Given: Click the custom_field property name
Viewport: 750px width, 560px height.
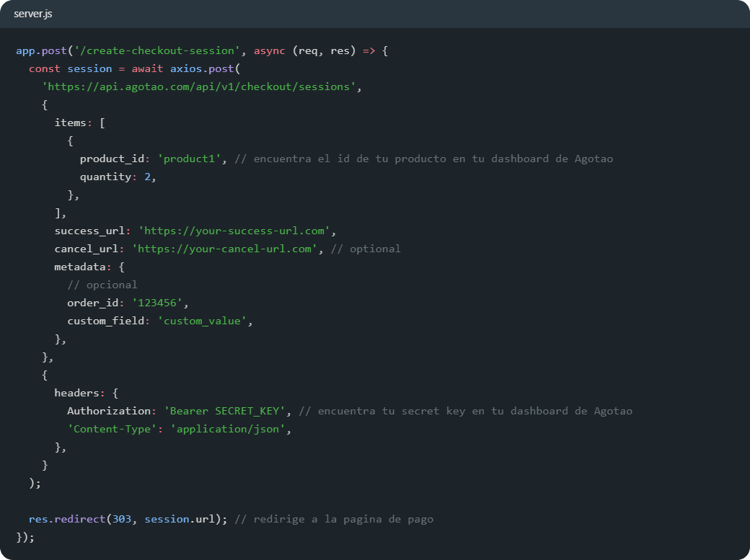Looking at the screenshot, I should 106,321.
